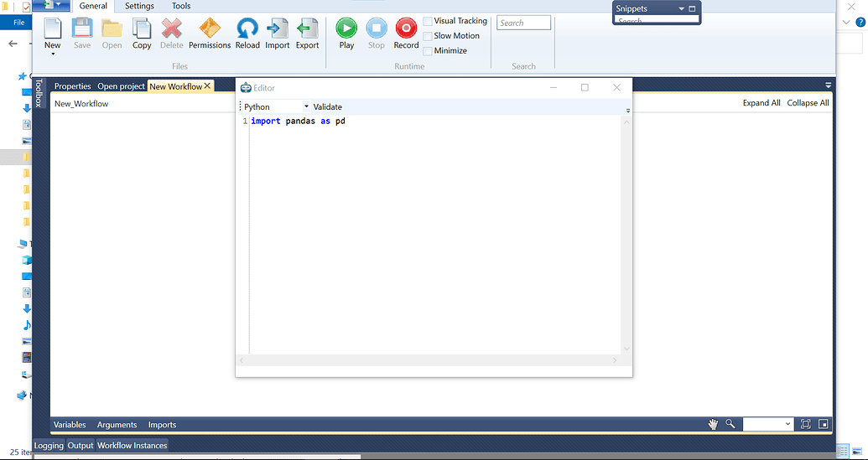Click Collapse All in the designer
Viewport: 868px width, 460px height.
click(808, 103)
